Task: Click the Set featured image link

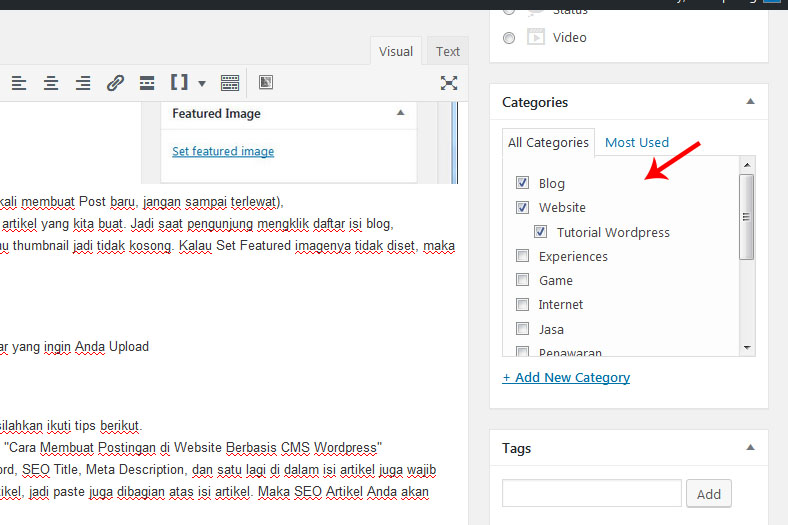Action: coord(223,151)
